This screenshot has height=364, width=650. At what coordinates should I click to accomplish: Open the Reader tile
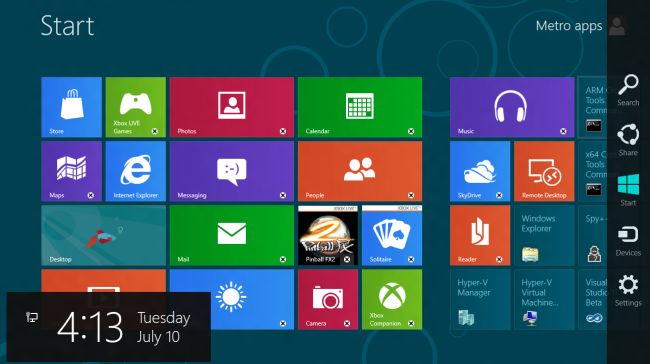pyautogui.click(x=480, y=235)
